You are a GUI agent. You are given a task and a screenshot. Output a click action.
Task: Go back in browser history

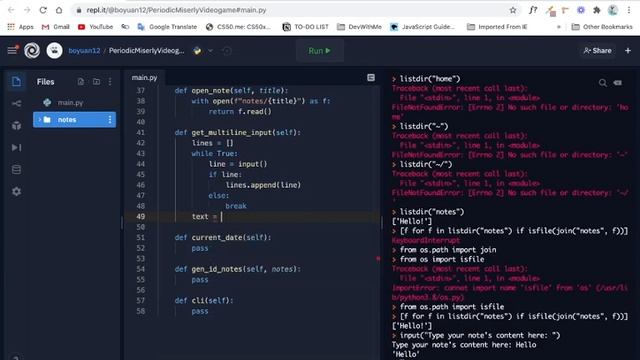pyautogui.click(x=11, y=10)
